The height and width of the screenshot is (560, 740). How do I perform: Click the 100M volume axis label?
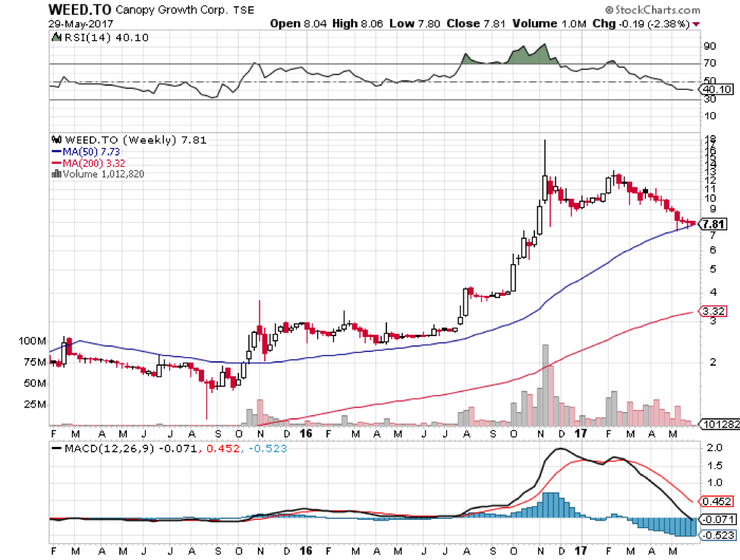pos(33,341)
